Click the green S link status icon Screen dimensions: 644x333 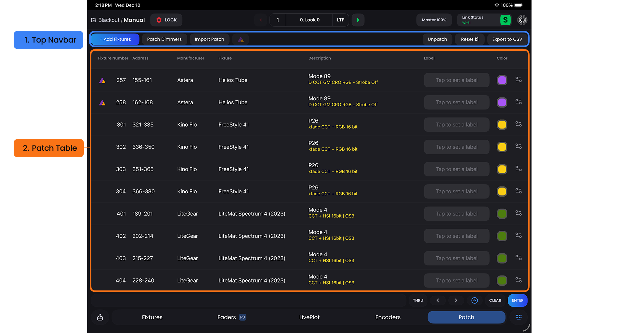point(505,20)
